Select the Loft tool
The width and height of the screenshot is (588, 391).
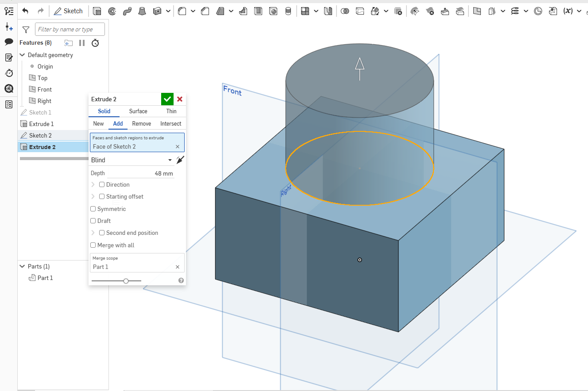(142, 11)
